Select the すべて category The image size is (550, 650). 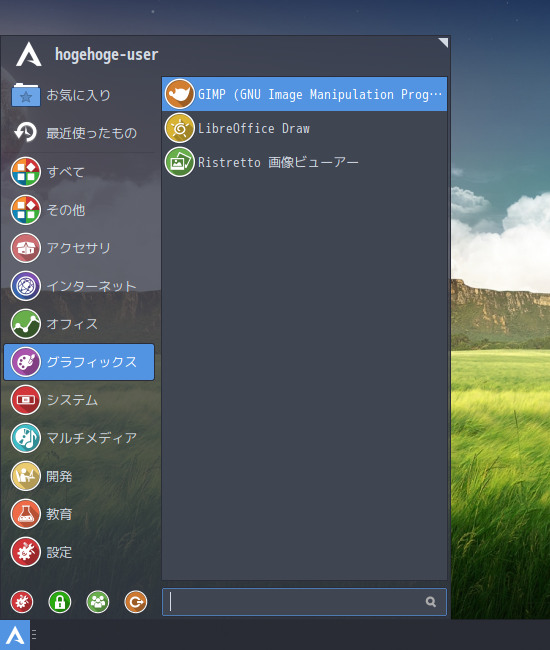(x=79, y=172)
